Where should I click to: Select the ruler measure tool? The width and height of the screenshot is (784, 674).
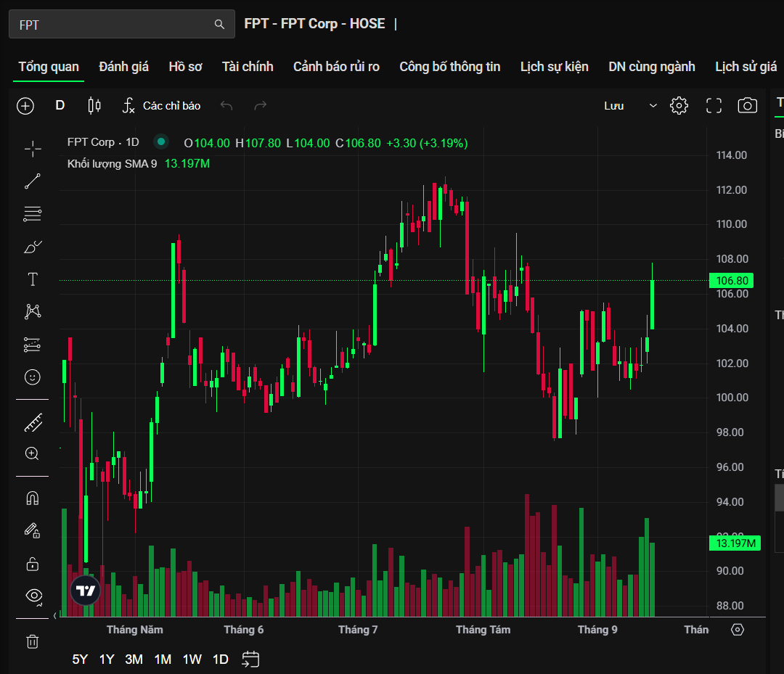33,423
